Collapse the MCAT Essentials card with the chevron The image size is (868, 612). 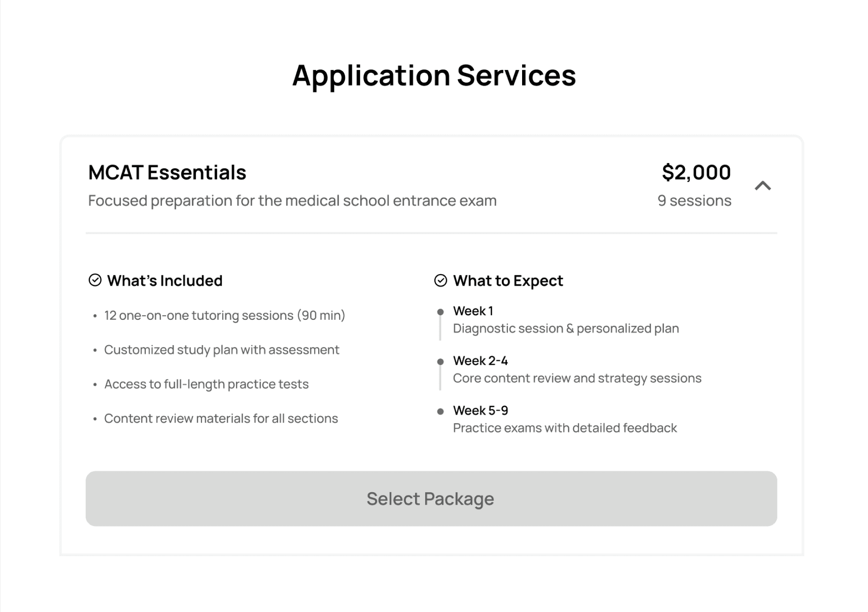click(x=762, y=186)
